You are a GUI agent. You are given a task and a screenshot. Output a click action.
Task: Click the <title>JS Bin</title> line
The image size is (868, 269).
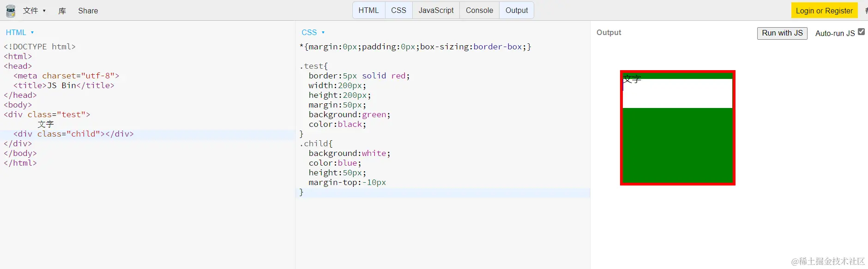(64, 85)
